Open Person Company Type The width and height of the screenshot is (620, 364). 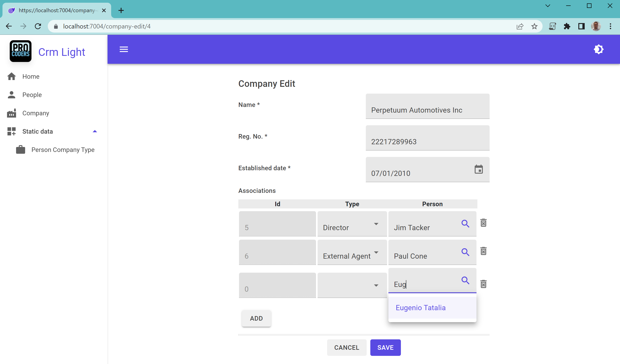pos(63,150)
